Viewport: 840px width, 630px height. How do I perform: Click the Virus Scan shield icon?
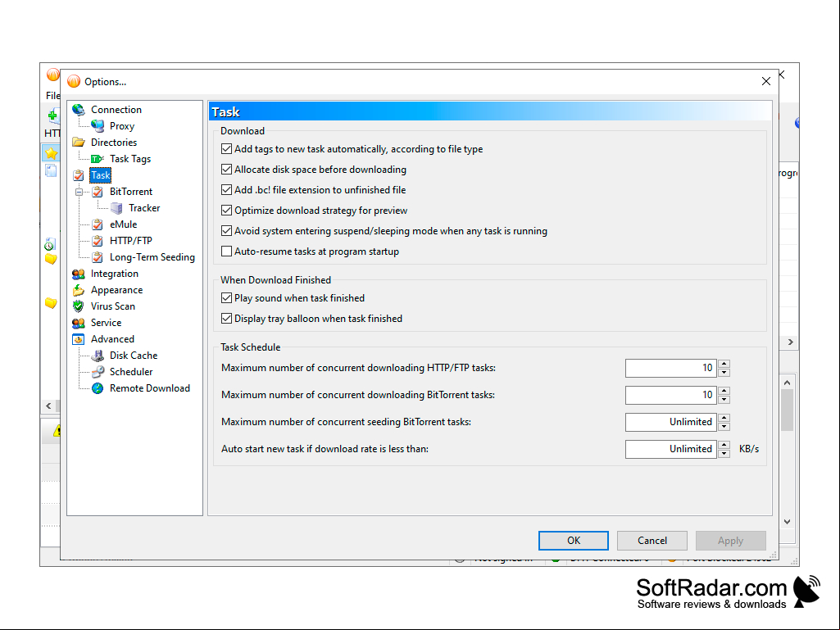click(x=78, y=306)
